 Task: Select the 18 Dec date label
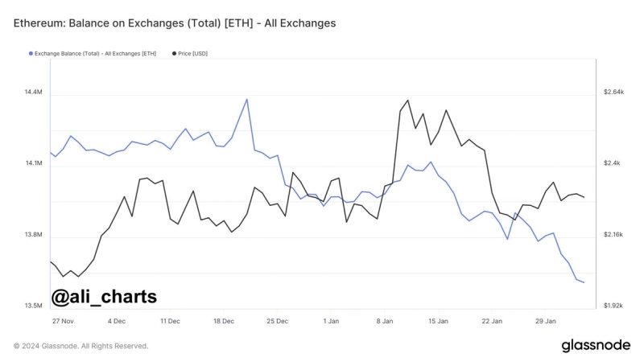point(223,320)
